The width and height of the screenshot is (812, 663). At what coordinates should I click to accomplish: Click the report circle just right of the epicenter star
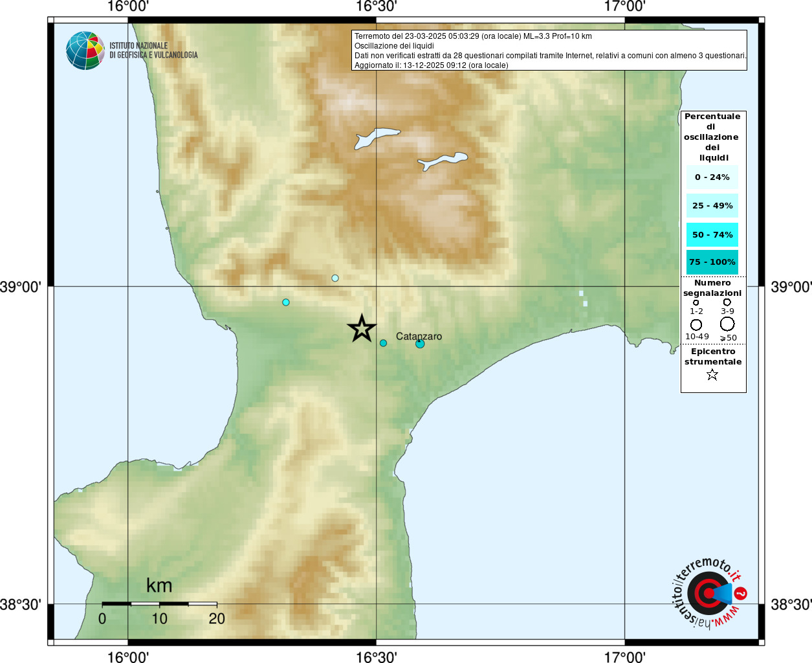[383, 343]
